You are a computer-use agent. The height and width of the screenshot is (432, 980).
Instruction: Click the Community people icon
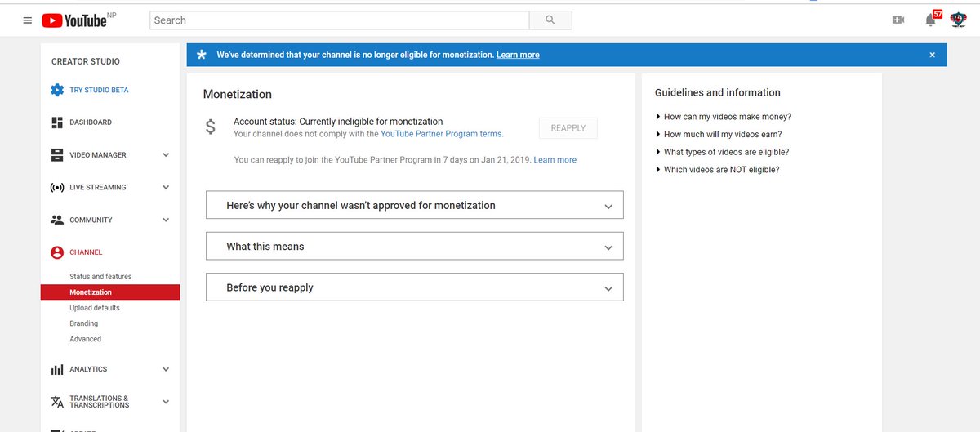[57, 220]
